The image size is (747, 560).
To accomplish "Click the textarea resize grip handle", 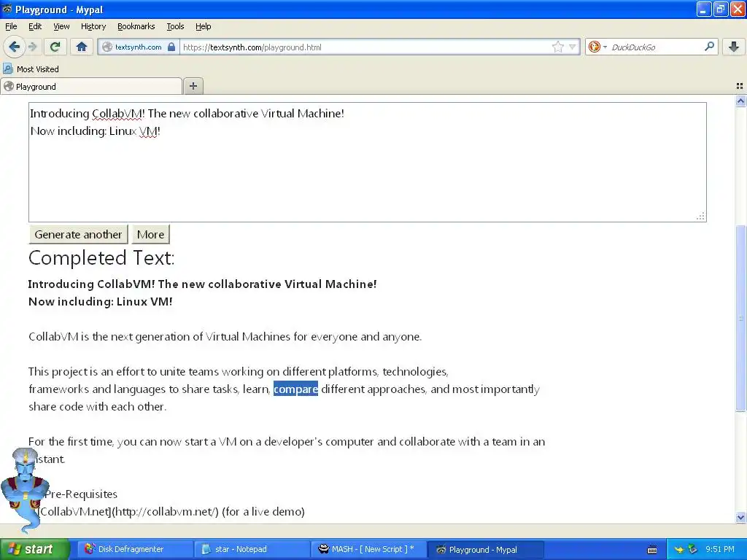I will click(x=700, y=216).
